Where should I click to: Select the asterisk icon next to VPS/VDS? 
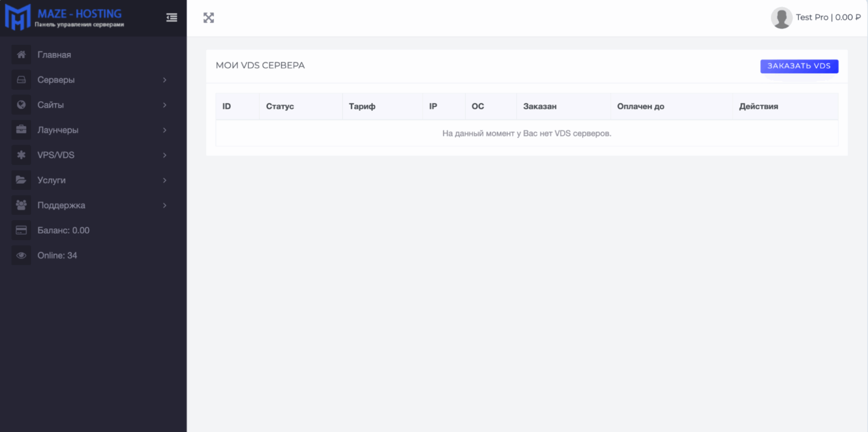[21, 154]
